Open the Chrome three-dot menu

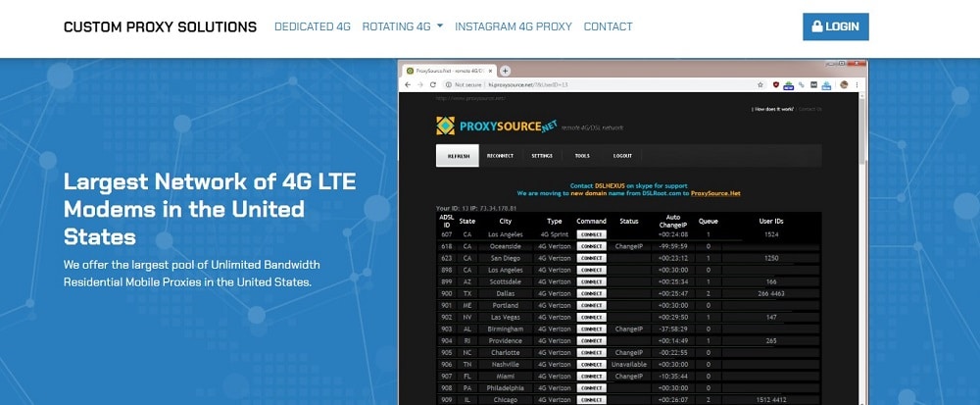[857, 84]
